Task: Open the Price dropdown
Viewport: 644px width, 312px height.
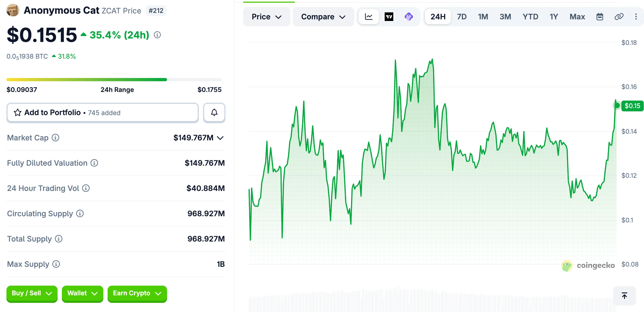Action: (267, 17)
